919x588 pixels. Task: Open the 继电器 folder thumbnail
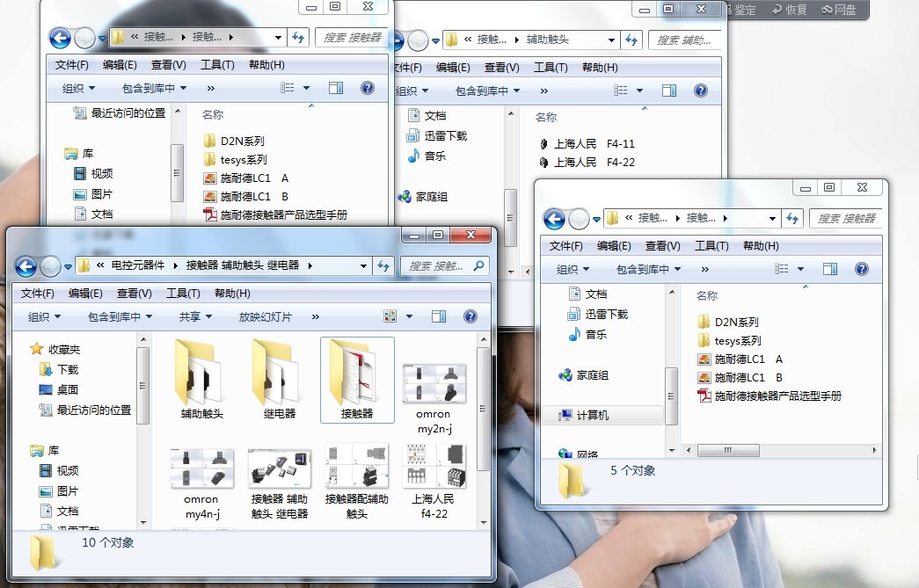[x=279, y=380]
